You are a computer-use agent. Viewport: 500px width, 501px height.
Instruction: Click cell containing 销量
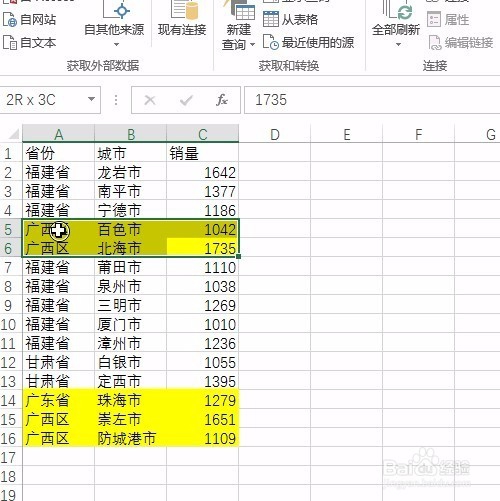[x=203, y=153]
